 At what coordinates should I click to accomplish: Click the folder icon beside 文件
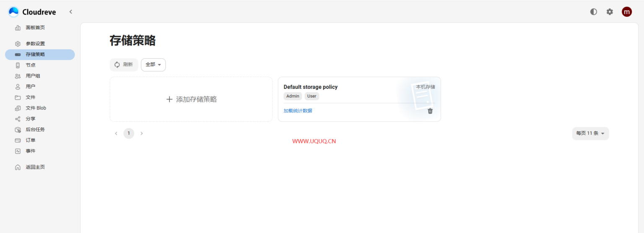pyautogui.click(x=18, y=97)
